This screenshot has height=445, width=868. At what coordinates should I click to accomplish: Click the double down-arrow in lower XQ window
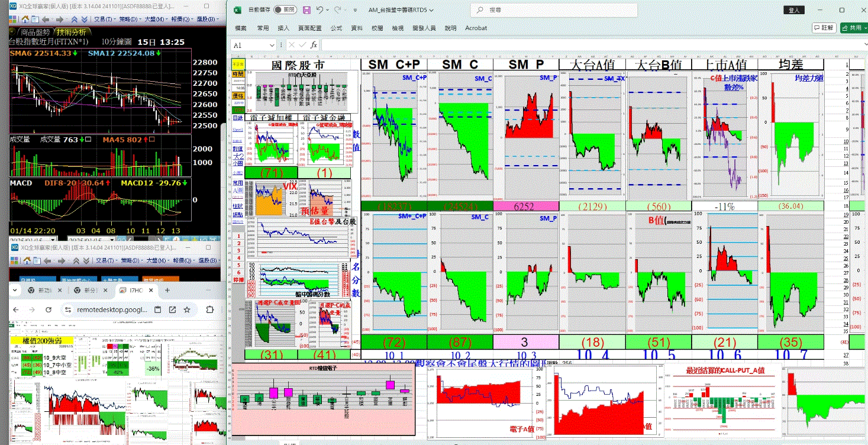(86, 261)
